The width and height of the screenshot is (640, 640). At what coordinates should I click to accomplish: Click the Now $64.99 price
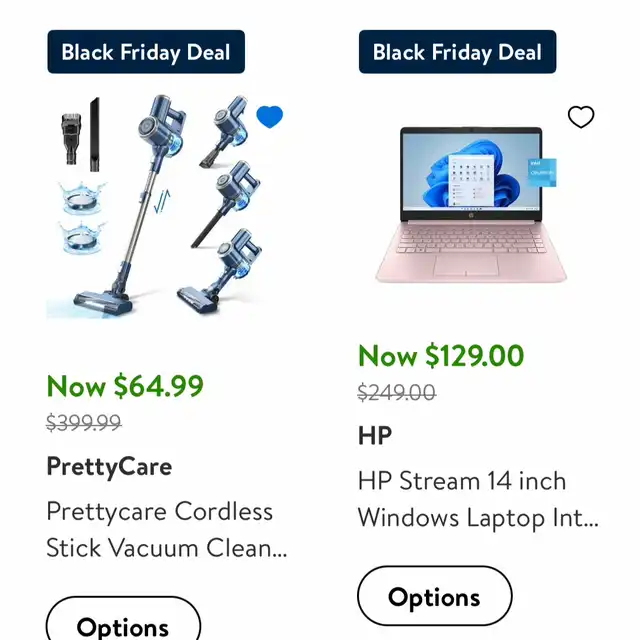[125, 386]
